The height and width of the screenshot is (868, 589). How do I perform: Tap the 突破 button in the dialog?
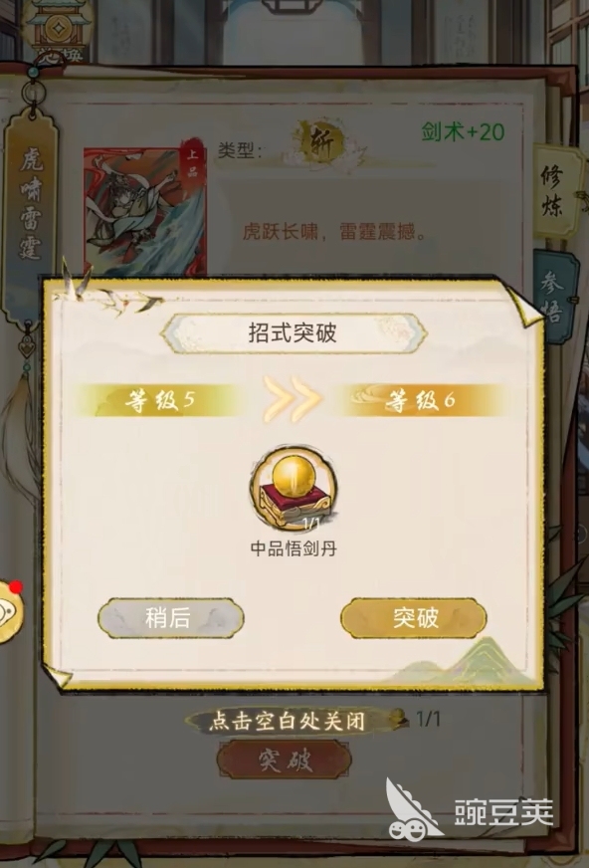tap(414, 617)
